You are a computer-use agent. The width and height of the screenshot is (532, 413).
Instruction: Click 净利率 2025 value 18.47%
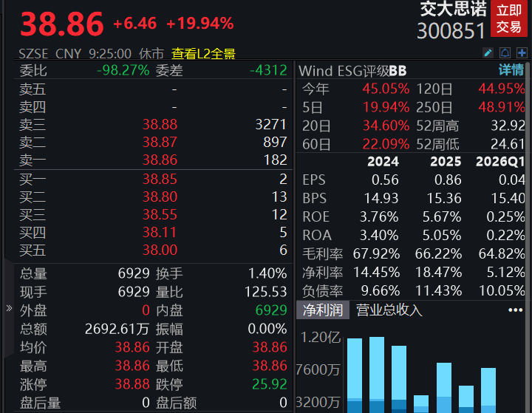439,273
